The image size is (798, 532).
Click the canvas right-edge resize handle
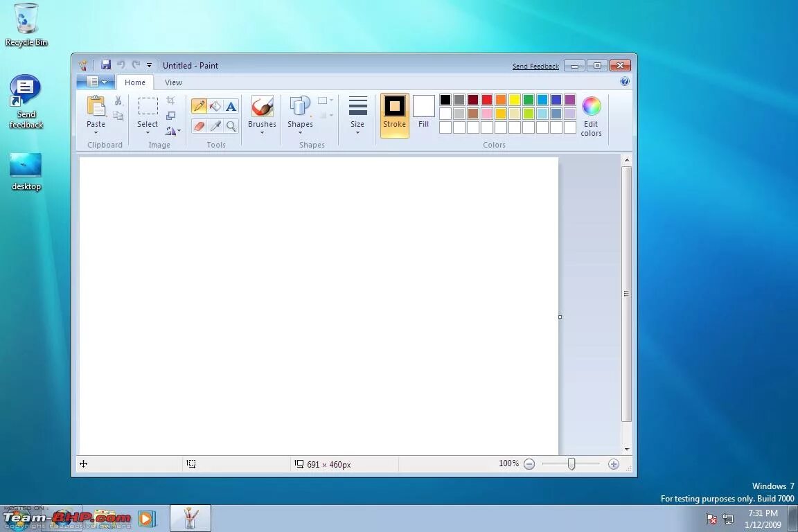(560, 317)
